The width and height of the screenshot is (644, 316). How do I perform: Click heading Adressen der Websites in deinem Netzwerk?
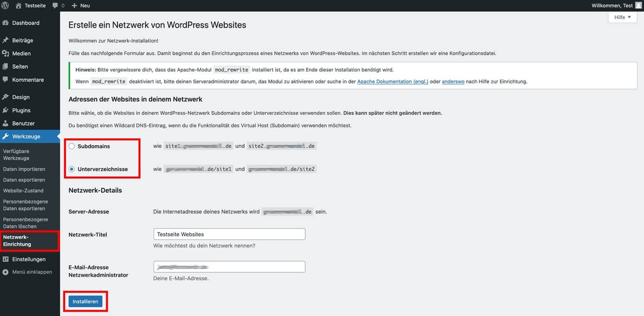[135, 99]
